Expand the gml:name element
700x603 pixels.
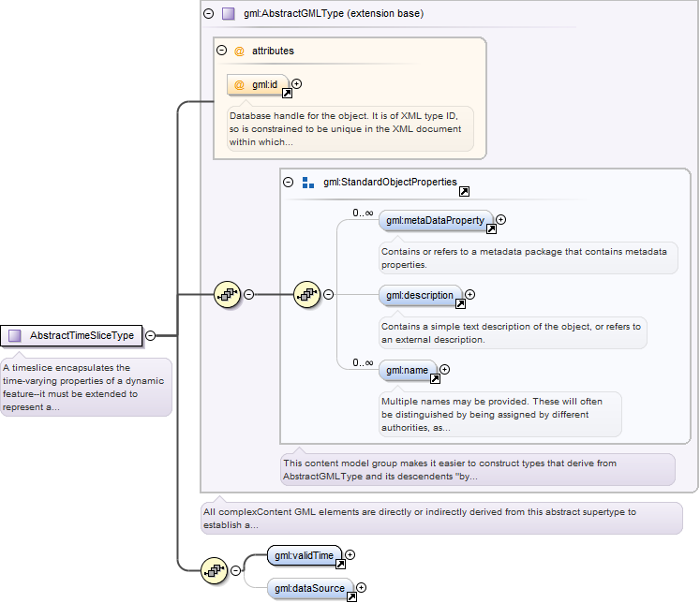coord(444,369)
